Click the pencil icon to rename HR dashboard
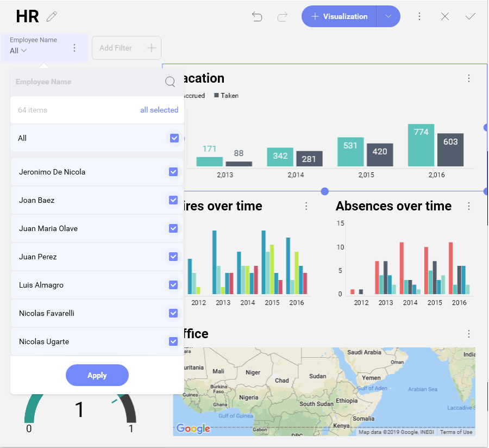 click(52, 17)
